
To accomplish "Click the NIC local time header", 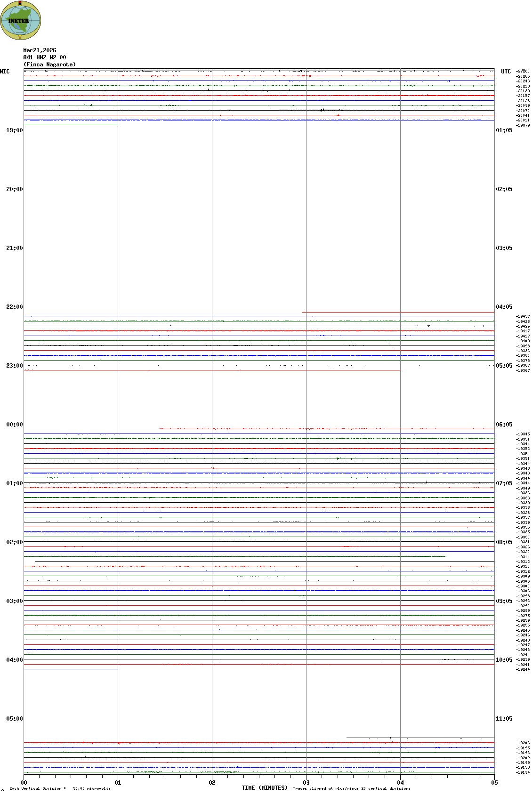I will 5,72.
